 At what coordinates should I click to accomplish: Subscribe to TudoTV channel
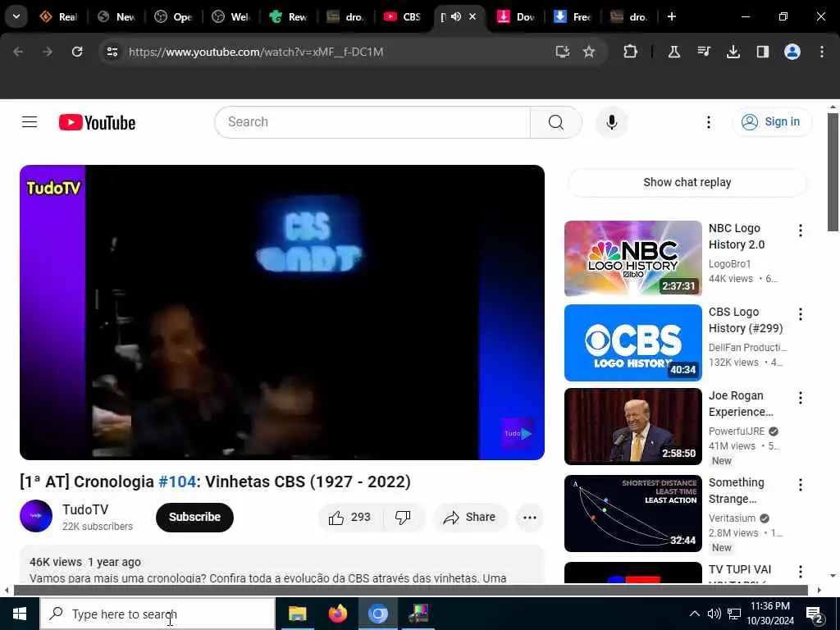[194, 517]
